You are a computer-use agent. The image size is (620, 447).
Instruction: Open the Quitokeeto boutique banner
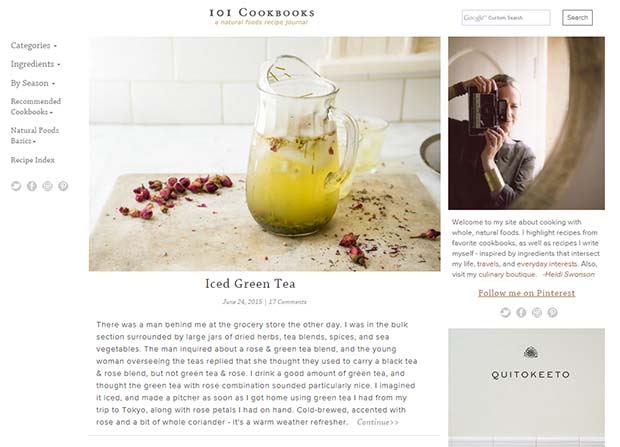coord(526,388)
